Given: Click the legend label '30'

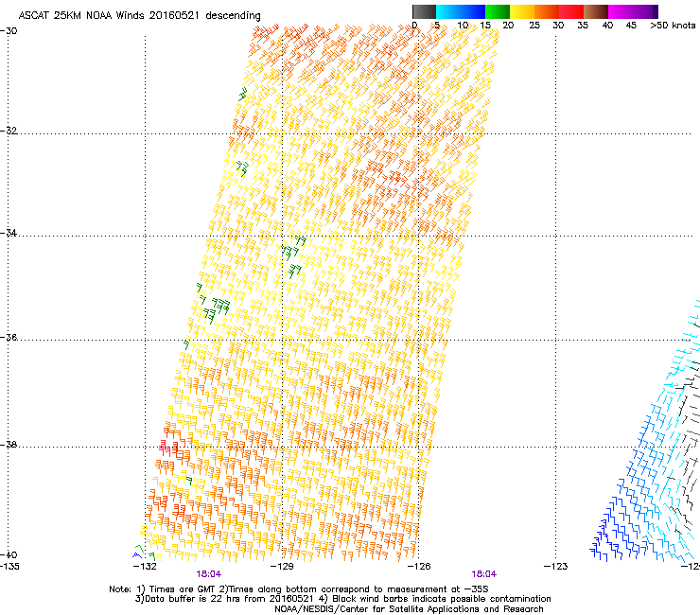Looking at the screenshot, I should point(558,25).
